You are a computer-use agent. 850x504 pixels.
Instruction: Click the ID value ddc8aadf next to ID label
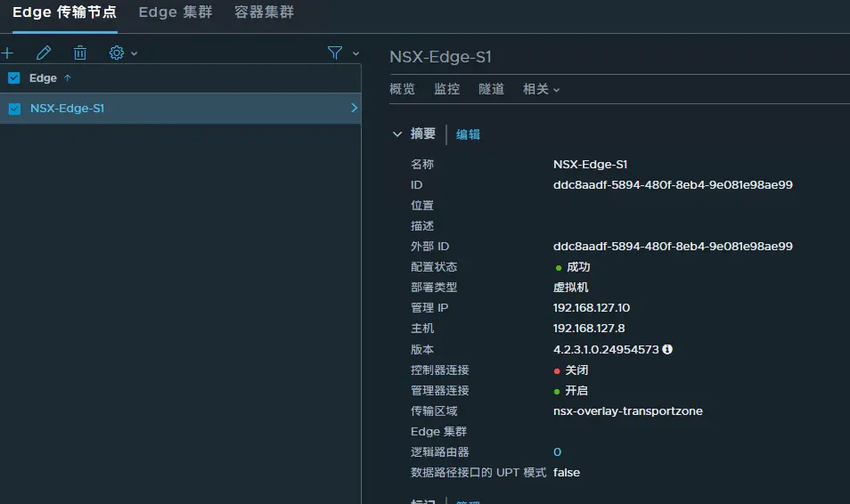pos(673,185)
